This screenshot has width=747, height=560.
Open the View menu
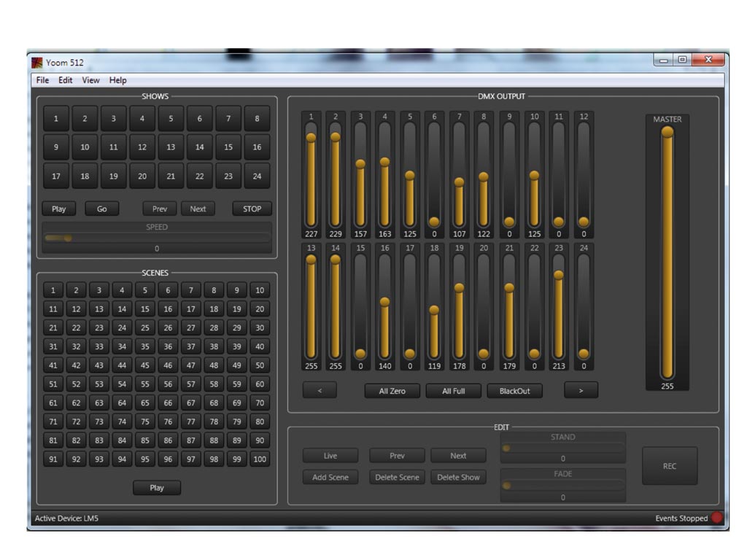tap(90, 80)
